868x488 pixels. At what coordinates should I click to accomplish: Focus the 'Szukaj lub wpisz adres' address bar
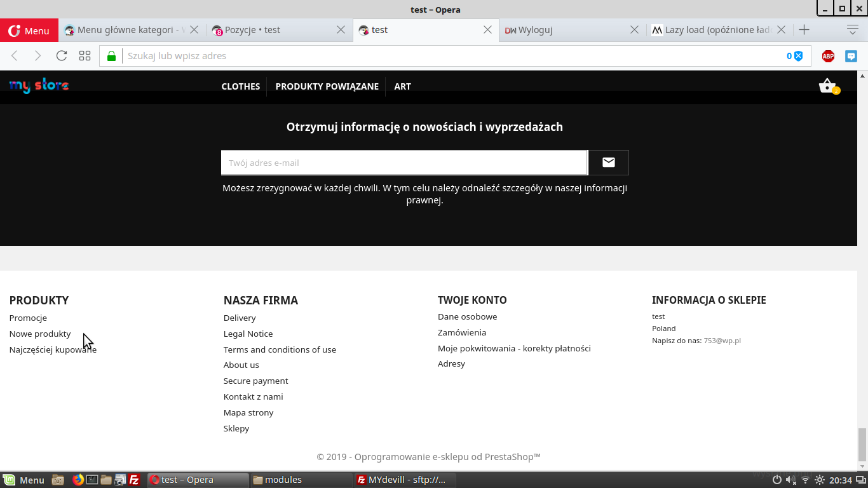[454, 56]
